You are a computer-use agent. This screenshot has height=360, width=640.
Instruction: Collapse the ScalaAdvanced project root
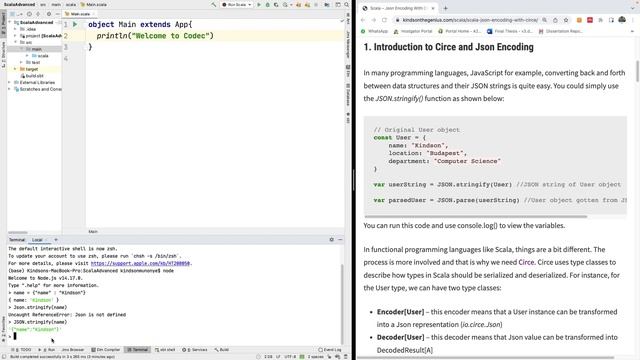click(10, 22)
